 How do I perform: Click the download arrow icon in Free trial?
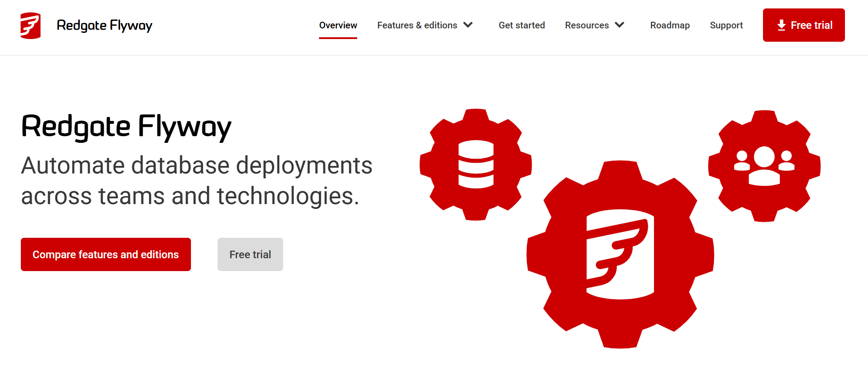tap(782, 25)
